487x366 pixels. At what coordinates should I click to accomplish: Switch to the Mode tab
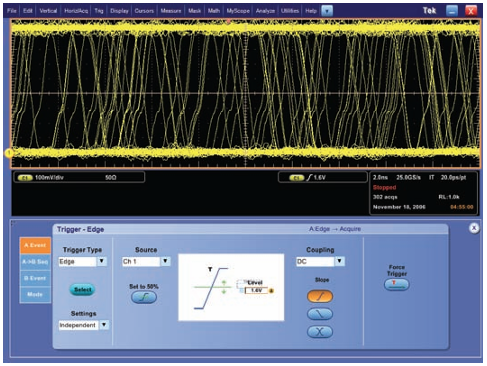(x=35, y=294)
